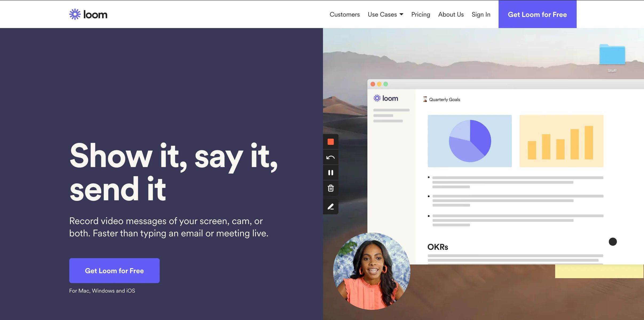Pause the recording with pause icon
644x320 pixels.
click(330, 173)
